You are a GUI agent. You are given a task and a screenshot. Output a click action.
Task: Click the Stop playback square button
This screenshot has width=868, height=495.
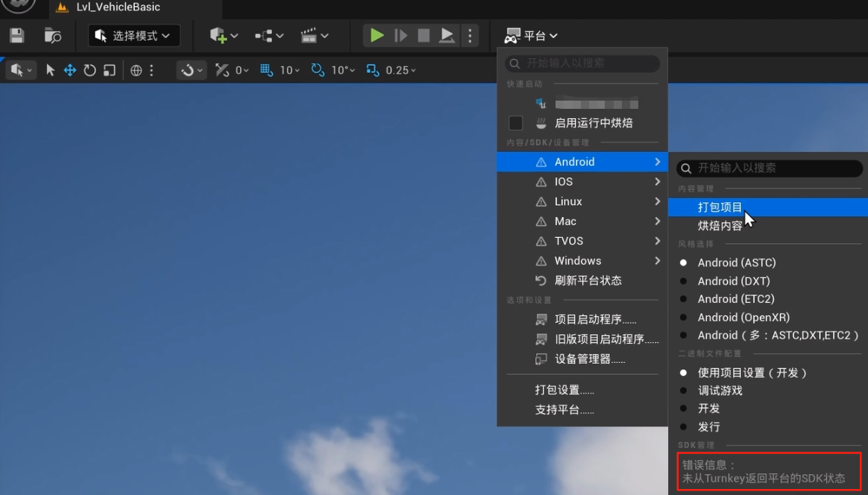424,36
